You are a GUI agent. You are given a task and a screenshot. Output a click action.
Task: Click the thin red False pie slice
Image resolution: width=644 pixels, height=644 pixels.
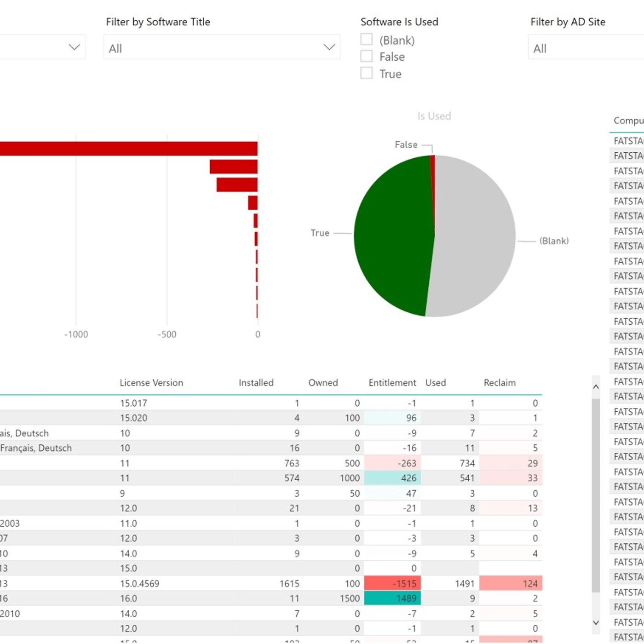pyautogui.click(x=433, y=184)
